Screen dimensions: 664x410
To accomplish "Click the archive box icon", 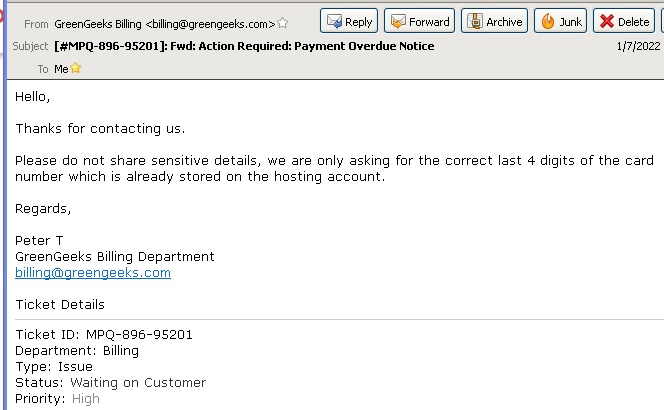I will tap(475, 21).
